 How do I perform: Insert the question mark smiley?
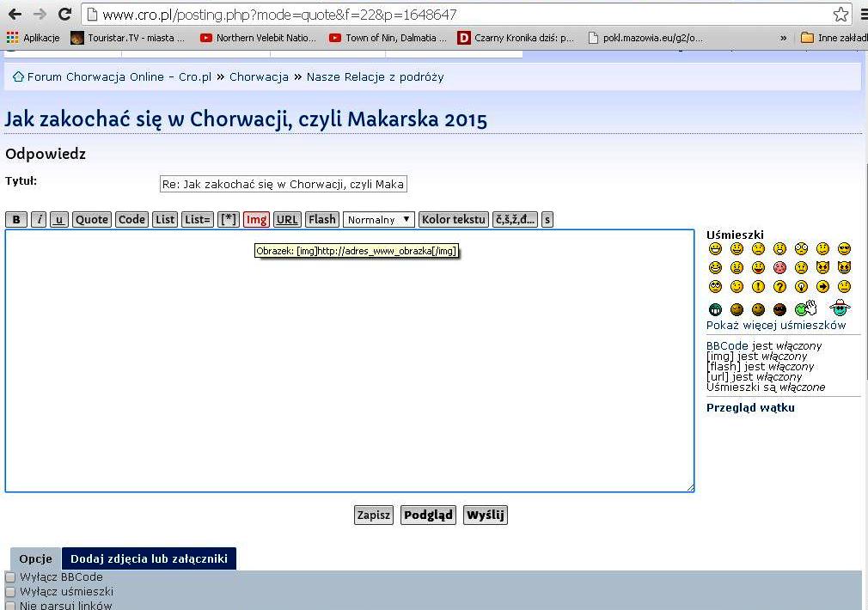pyautogui.click(x=779, y=287)
